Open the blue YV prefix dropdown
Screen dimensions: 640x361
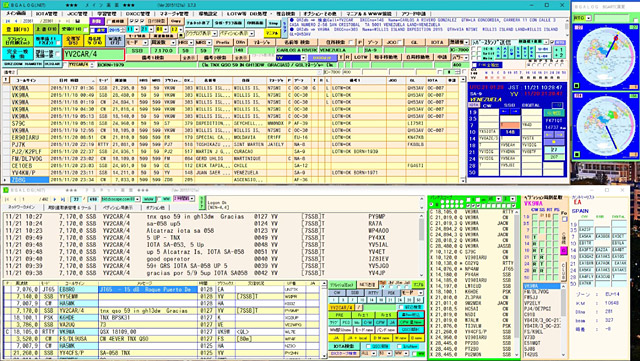point(303,58)
